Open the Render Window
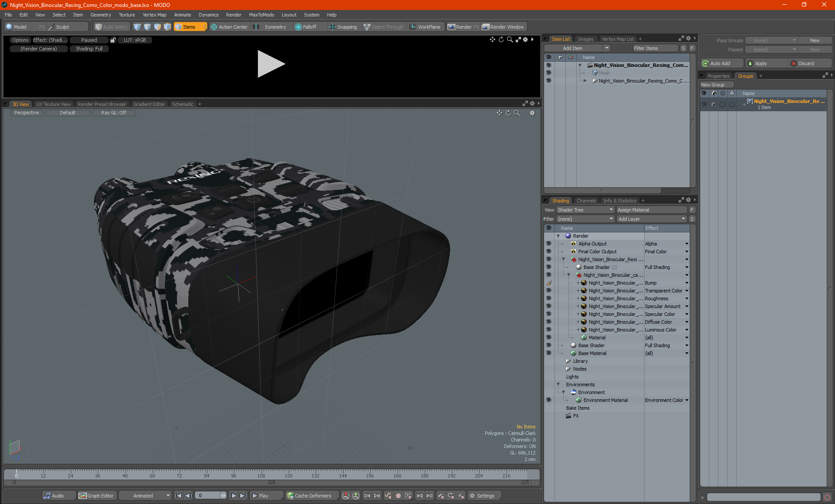Viewport: 835px width, 504px height. (503, 27)
